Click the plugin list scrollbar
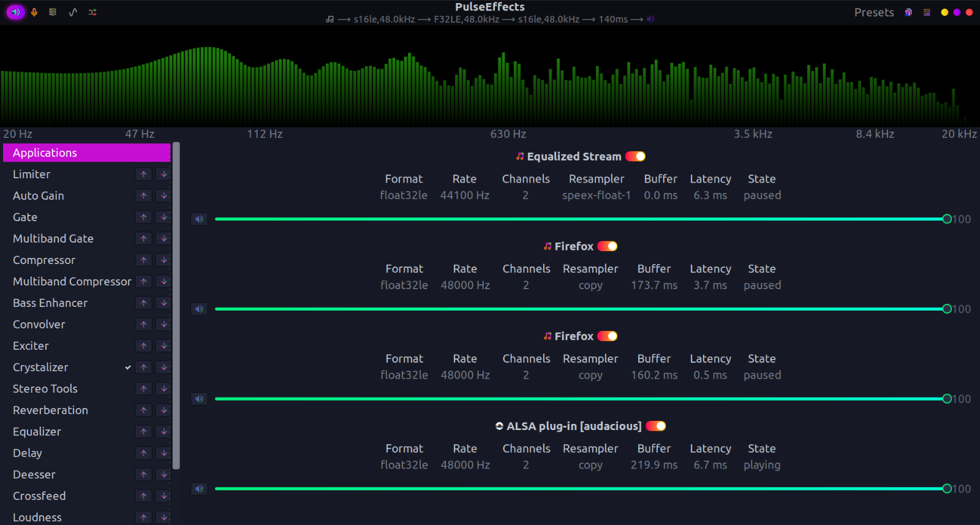Image resolution: width=980 pixels, height=525 pixels. [x=176, y=306]
